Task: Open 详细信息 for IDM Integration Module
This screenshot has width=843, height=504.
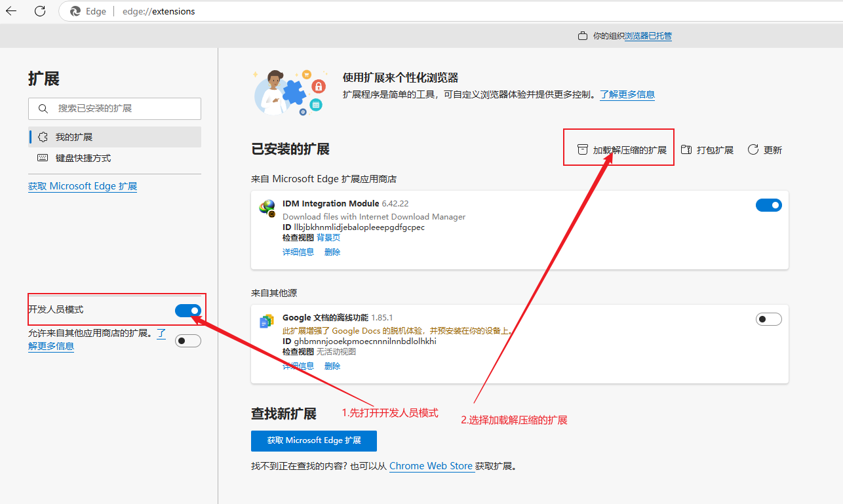Action: click(298, 252)
